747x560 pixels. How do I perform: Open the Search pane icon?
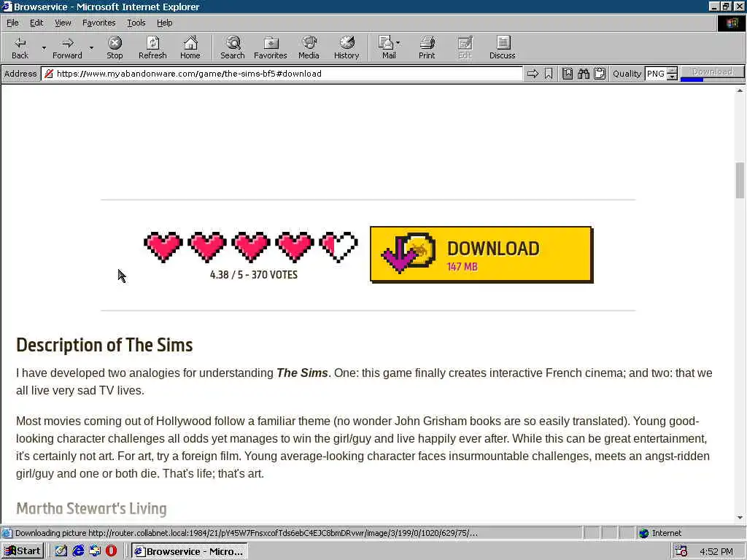pyautogui.click(x=233, y=47)
